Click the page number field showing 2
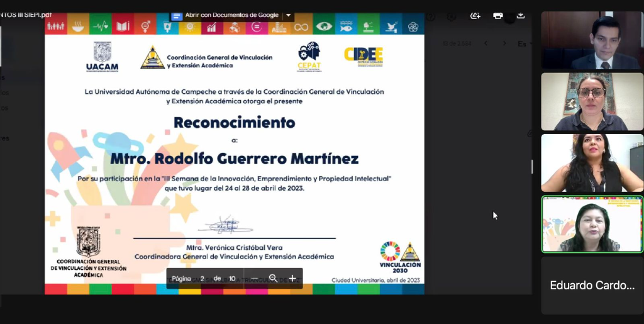 (x=202, y=279)
